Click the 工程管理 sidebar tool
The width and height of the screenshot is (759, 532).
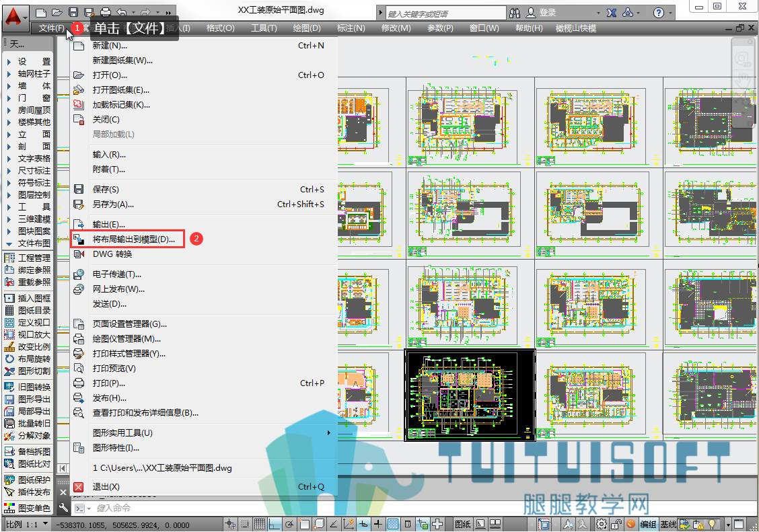point(28,258)
